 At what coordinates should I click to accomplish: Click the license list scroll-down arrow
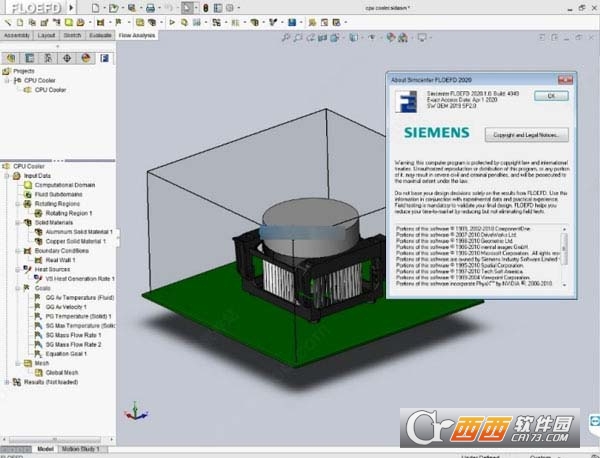[x=564, y=285]
